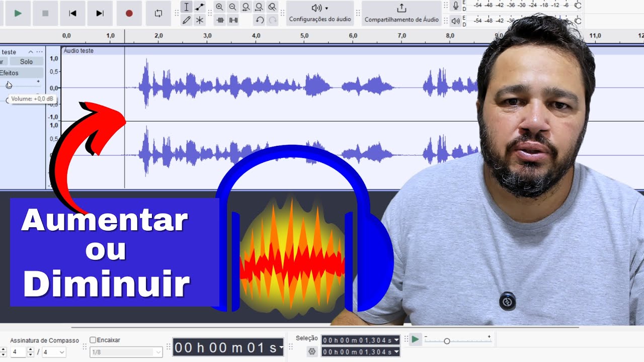Zoom in using magnifier plus icon
This screenshot has width=644, height=362.
(219, 7)
